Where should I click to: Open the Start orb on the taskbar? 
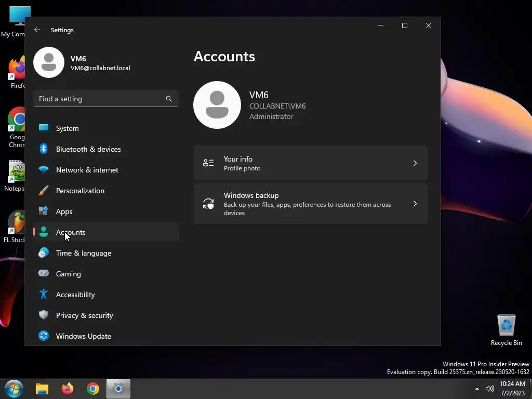tap(14, 389)
